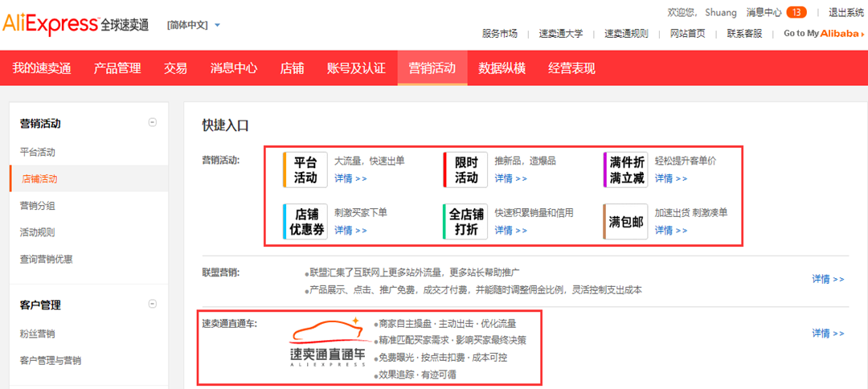Click the 满包邮 shortcut tile
This screenshot has height=389, width=868.
pos(625,222)
